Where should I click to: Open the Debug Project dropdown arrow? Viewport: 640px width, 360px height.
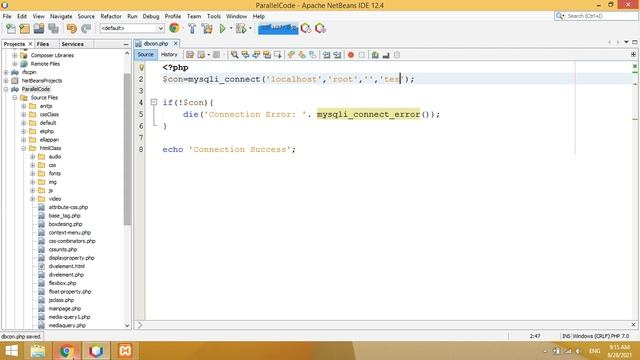click(x=250, y=29)
